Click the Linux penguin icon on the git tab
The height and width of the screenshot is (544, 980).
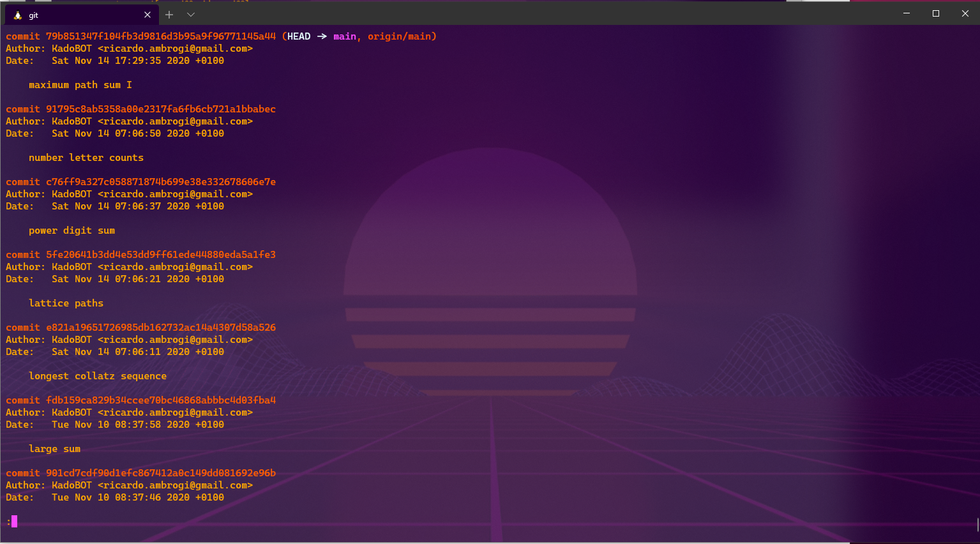coord(18,15)
